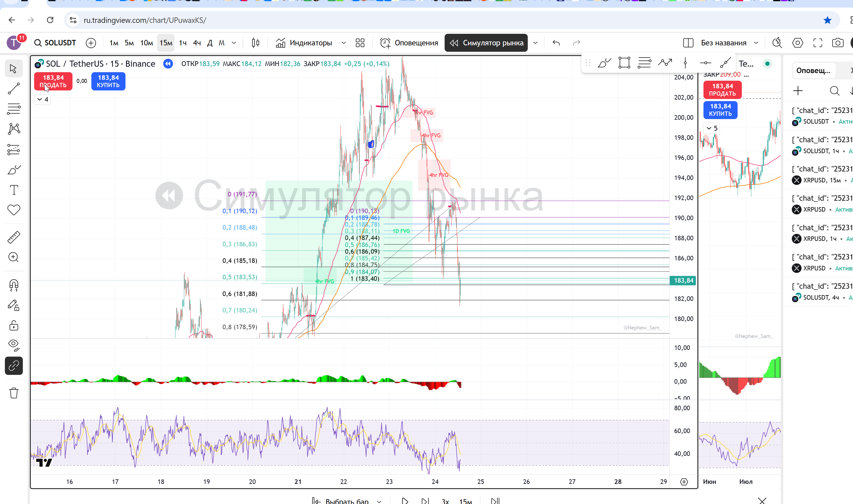
Task: Open chart settings hexagon icon
Action: click(797, 43)
